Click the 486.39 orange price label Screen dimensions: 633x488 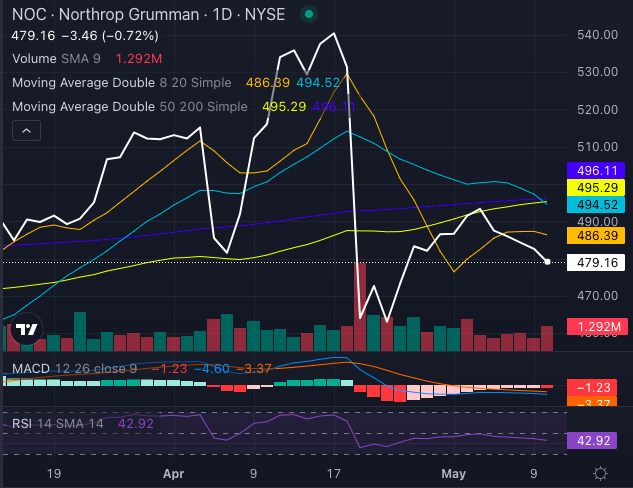596,235
